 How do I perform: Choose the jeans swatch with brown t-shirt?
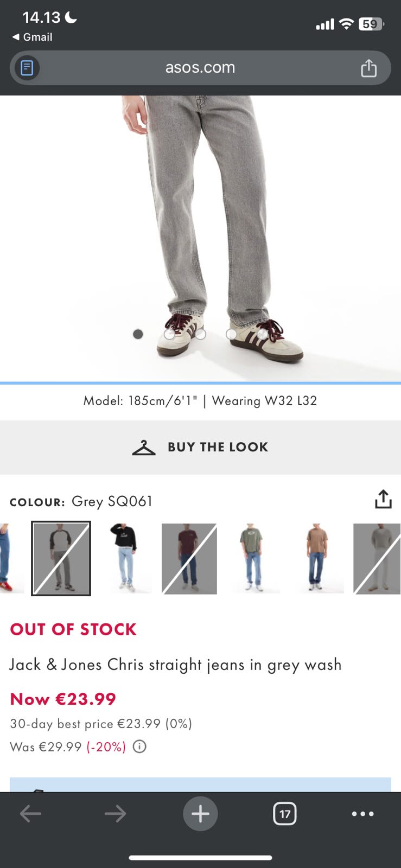click(317, 558)
